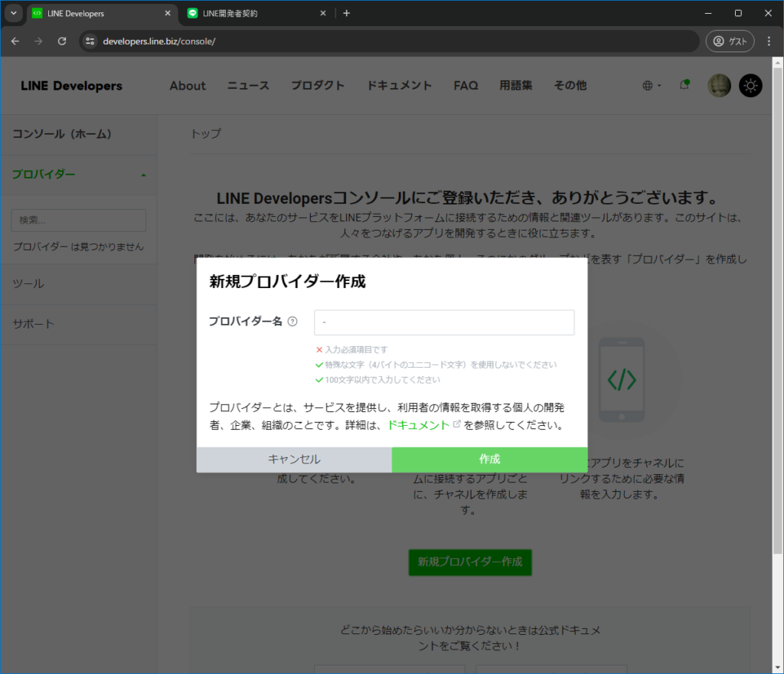Click the プロバイダー は見つかりません text
The width and height of the screenshot is (784, 674).
click(79, 247)
